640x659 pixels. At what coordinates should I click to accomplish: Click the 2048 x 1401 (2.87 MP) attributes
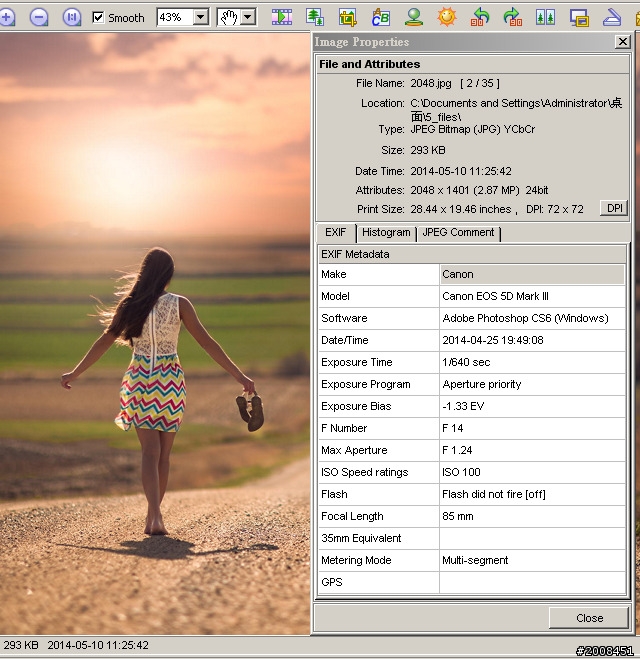(x=465, y=190)
